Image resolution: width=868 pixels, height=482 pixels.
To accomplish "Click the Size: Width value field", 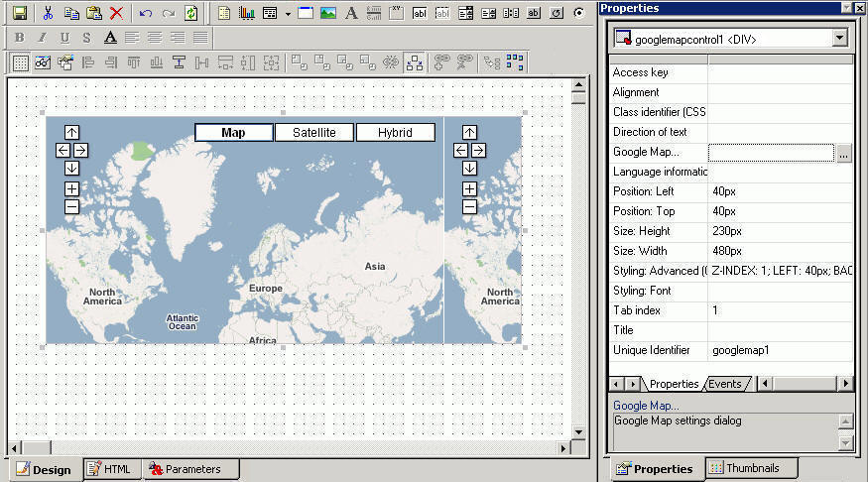I will [x=780, y=251].
